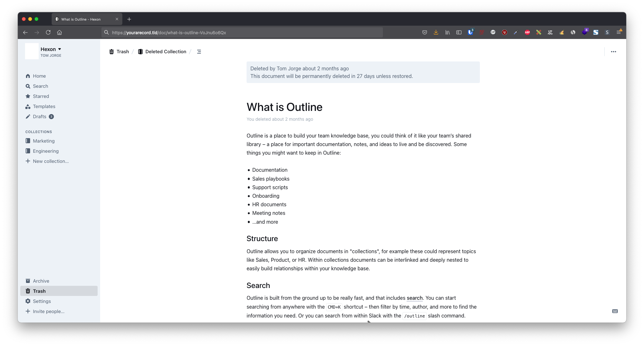Reload the current page
This screenshot has height=346, width=644.
click(48, 32)
